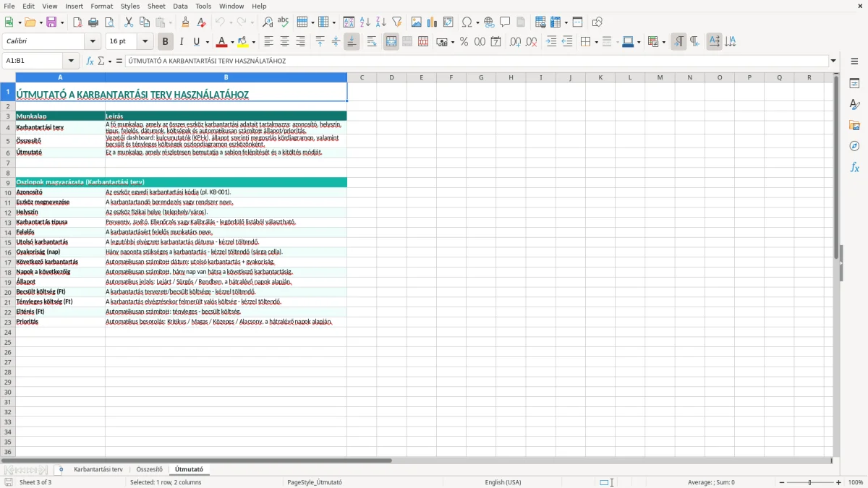This screenshot has height=488, width=868.
Task: Toggle Align Left
Action: pyautogui.click(x=268, y=42)
